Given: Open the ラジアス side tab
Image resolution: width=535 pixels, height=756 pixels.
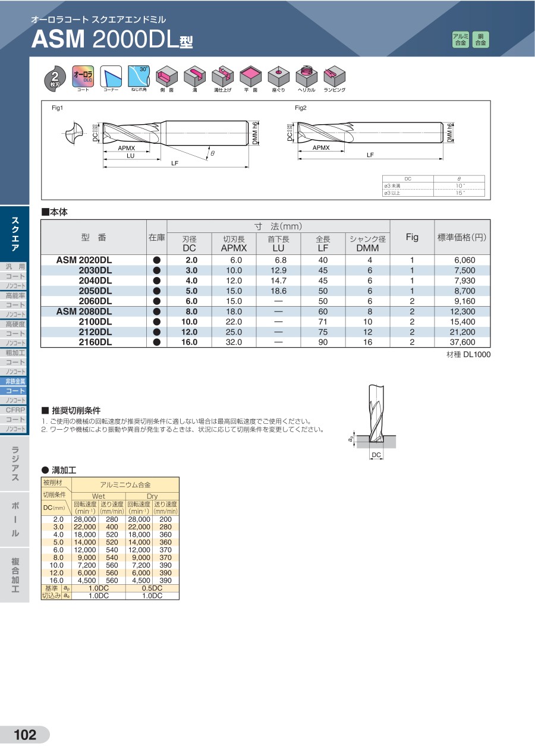Looking at the screenshot, I should [14, 464].
